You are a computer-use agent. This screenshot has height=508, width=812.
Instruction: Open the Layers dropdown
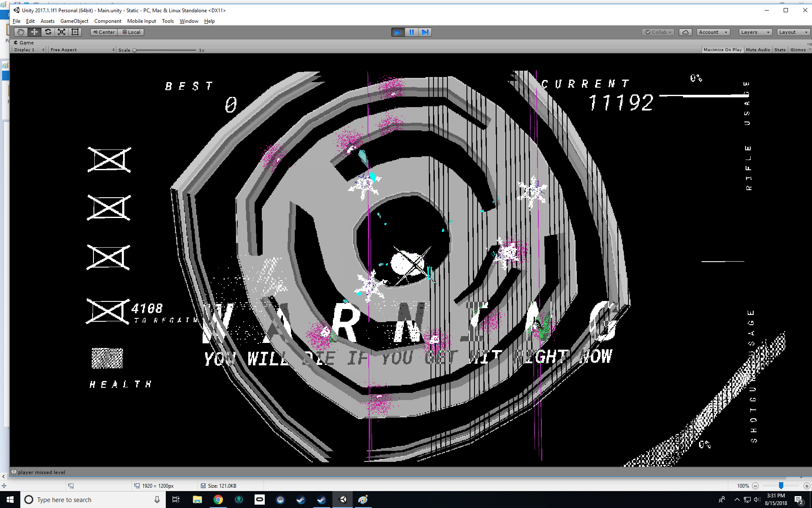(x=755, y=32)
